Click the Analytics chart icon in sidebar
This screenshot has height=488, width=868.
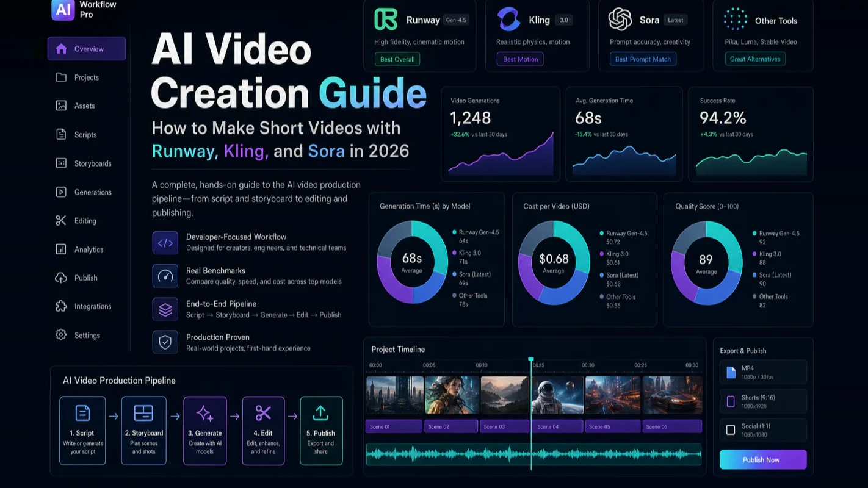[61, 249]
